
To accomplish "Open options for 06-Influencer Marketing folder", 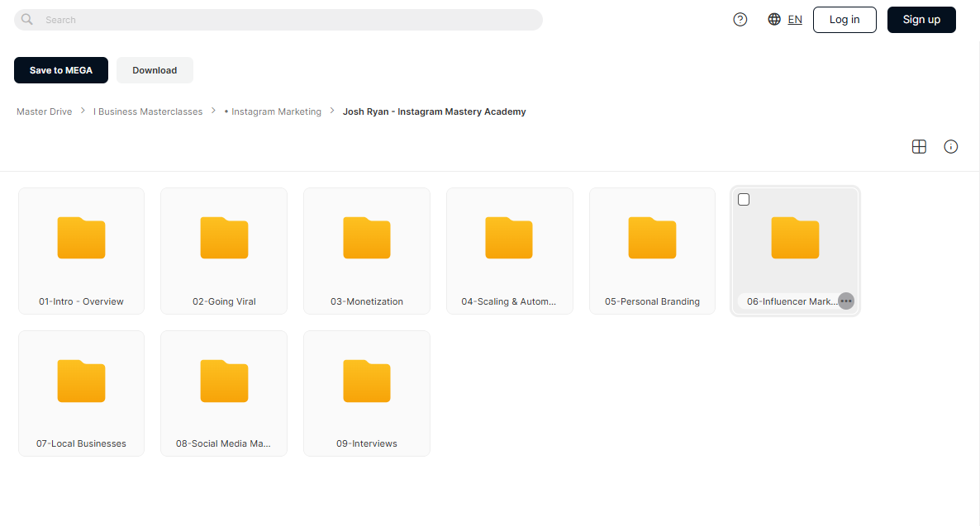I will [x=845, y=301].
